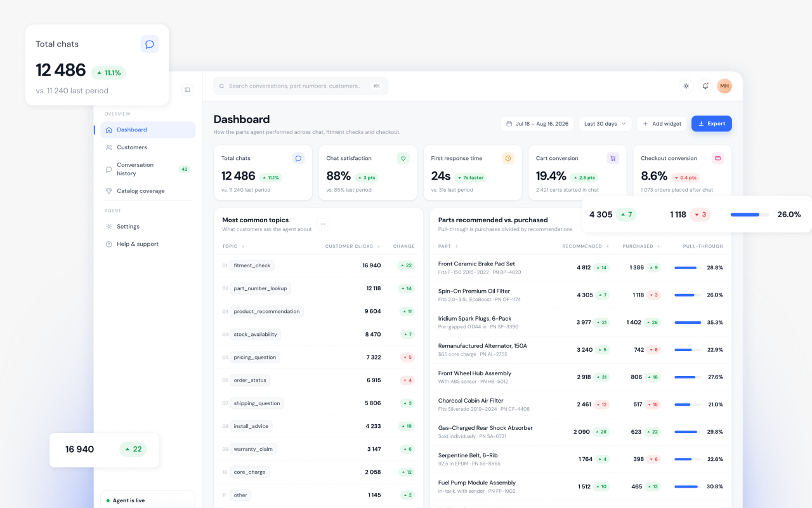This screenshot has width=812, height=508.
Task: Open Dashboard in the sidebar
Action: pyautogui.click(x=148, y=130)
